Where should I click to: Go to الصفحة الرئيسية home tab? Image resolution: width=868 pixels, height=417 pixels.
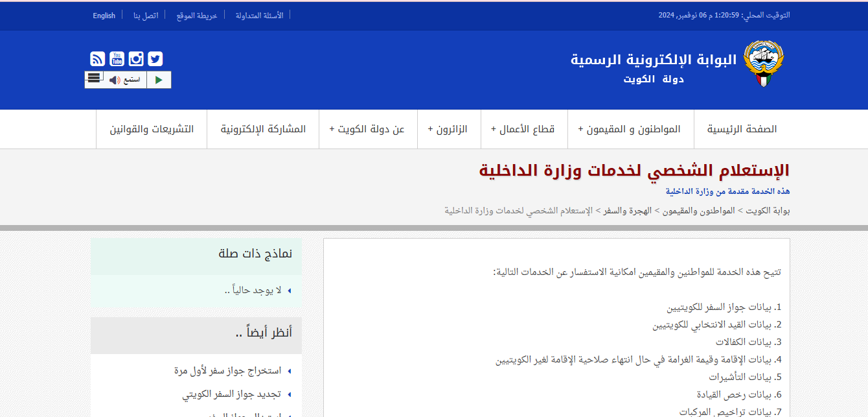coord(742,129)
